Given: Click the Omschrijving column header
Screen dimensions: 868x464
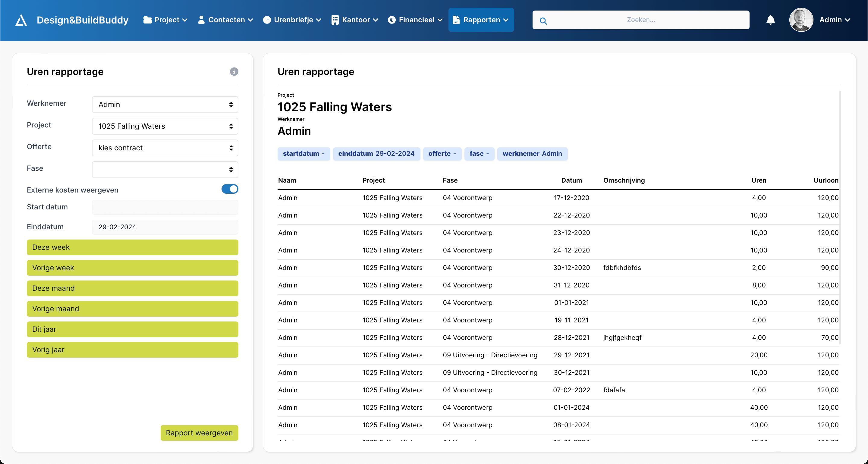Looking at the screenshot, I should [624, 180].
